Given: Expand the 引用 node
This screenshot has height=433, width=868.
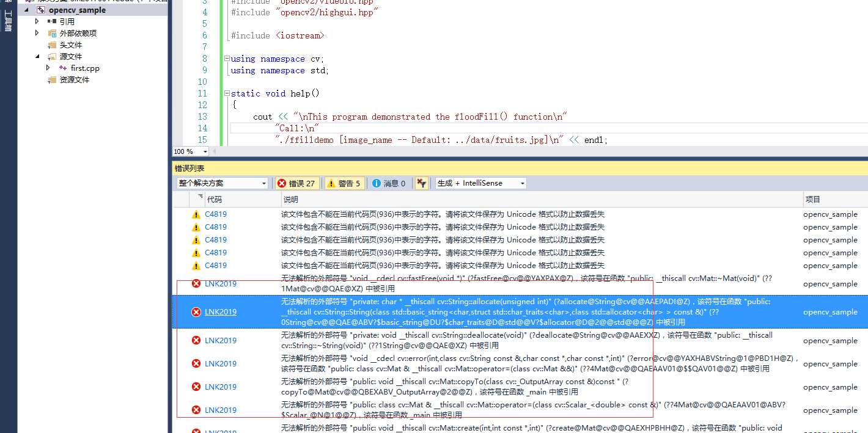Looking at the screenshot, I should [x=37, y=21].
